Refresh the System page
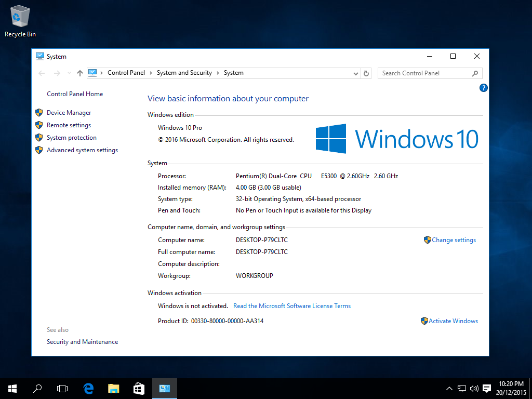Viewport: 532px width, 399px height. tap(366, 73)
